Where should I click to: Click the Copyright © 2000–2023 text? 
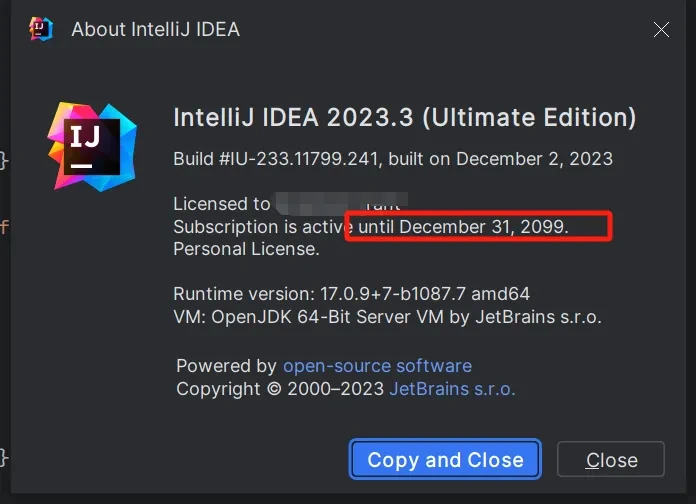click(280, 389)
